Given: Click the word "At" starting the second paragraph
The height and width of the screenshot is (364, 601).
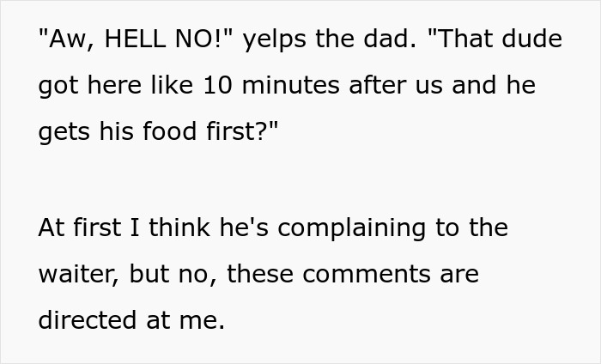Looking at the screenshot, I should pyautogui.click(x=51, y=227).
